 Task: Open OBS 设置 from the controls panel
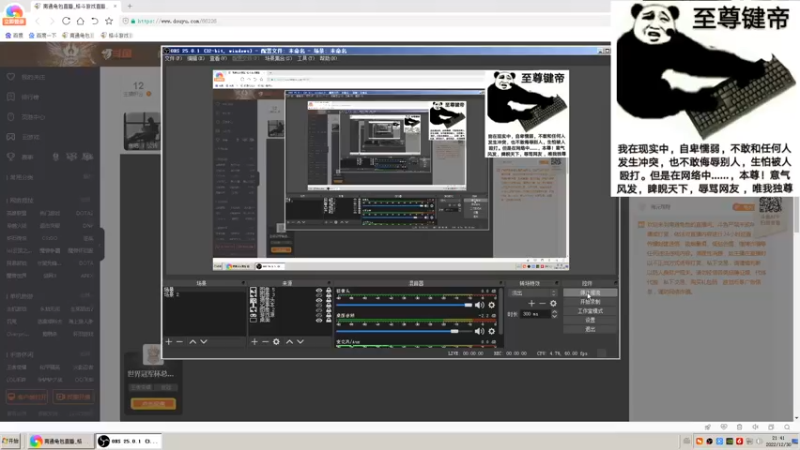590,320
